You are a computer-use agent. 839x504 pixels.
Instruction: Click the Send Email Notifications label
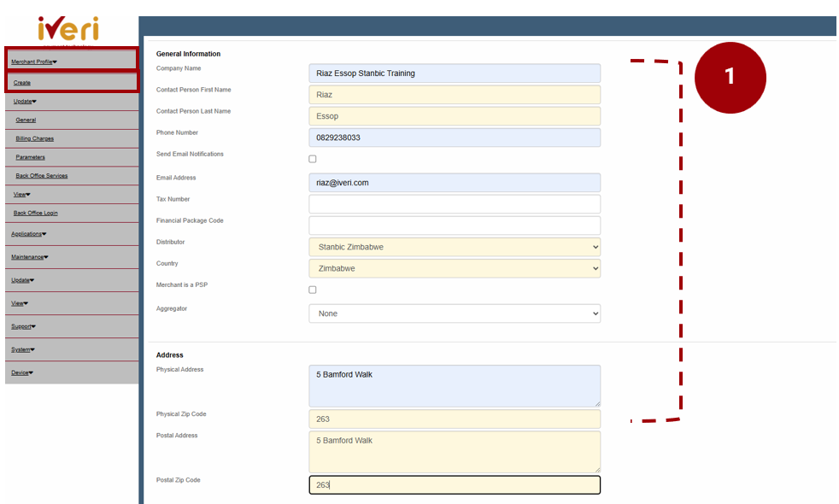pos(190,154)
